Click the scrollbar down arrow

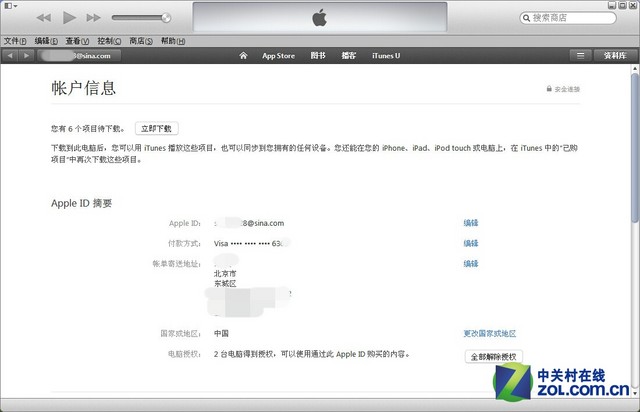point(634,393)
